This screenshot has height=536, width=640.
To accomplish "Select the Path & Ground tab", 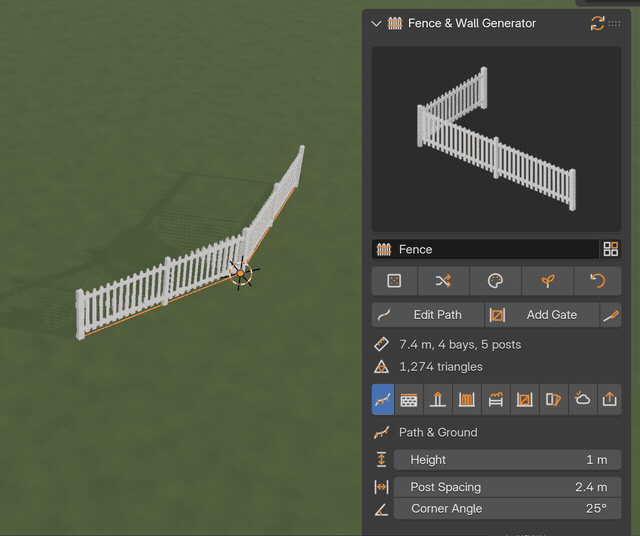I will pyautogui.click(x=383, y=399).
